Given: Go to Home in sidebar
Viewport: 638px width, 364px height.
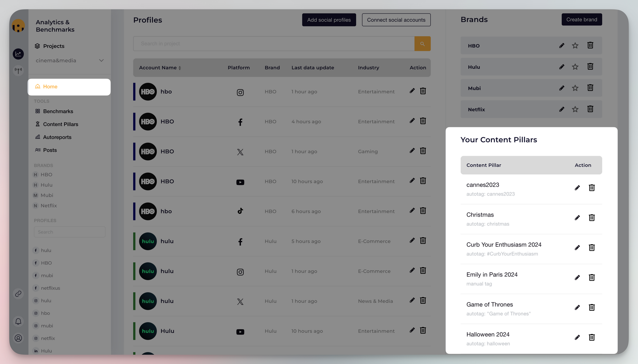Looking at the screenshot, I should coord(69,87).
